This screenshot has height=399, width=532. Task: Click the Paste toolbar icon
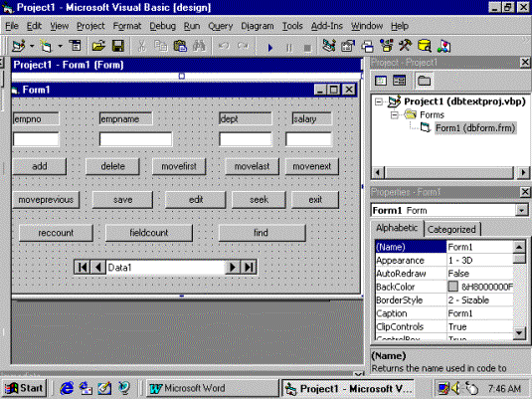(x=180, y=46)
